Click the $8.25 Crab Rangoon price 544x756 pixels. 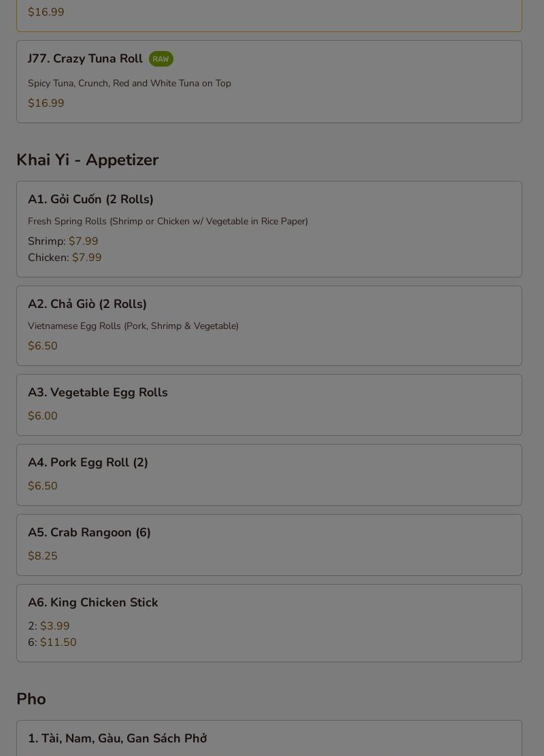pyautogui.click(x=42, y=556)
